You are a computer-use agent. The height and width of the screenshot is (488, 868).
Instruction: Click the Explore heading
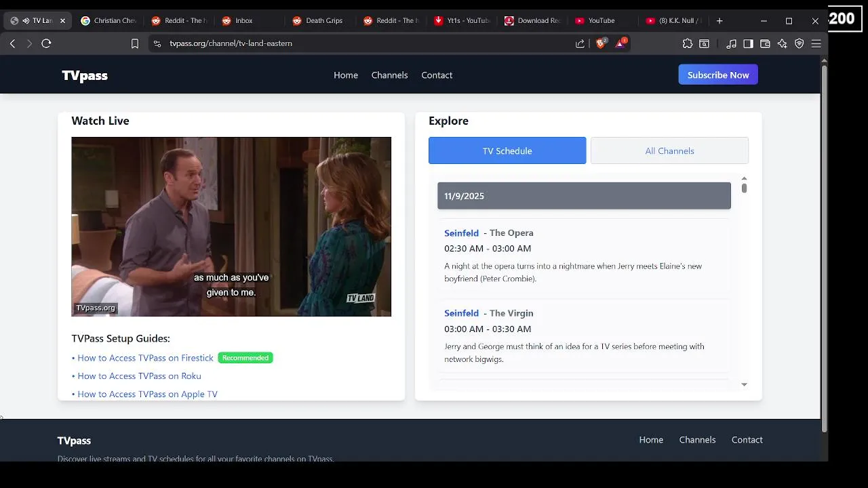pyautogui.click(x=448, y=121)
